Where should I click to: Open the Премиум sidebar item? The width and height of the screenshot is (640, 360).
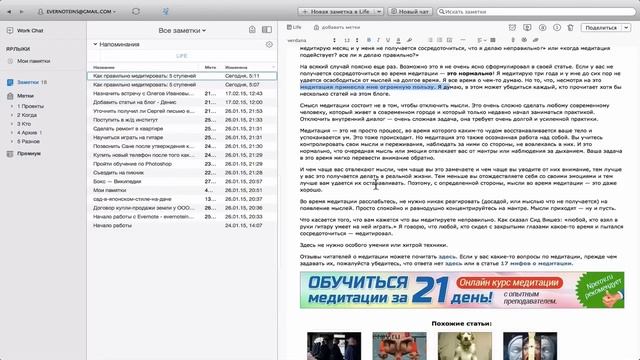(24, 154)
